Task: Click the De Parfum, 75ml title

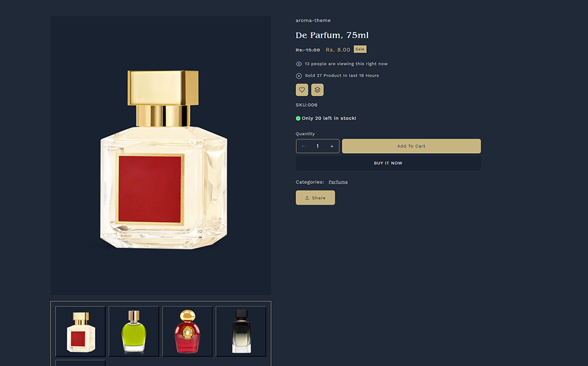Action: pos(332,35)
